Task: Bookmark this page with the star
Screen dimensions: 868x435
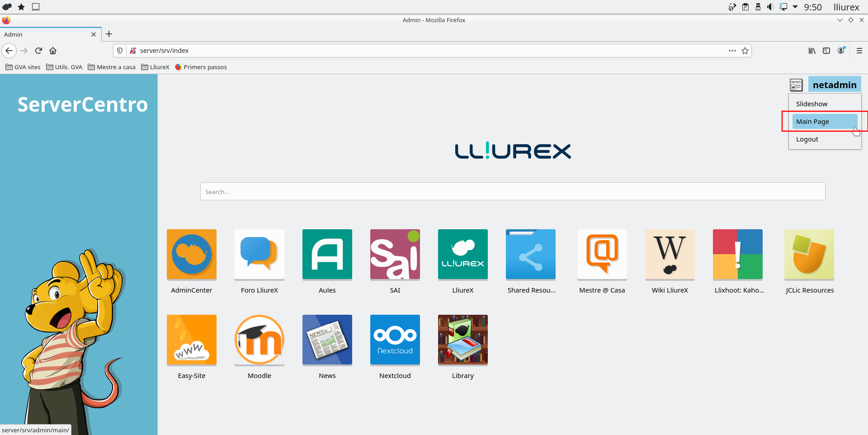Action: (745, 51)
